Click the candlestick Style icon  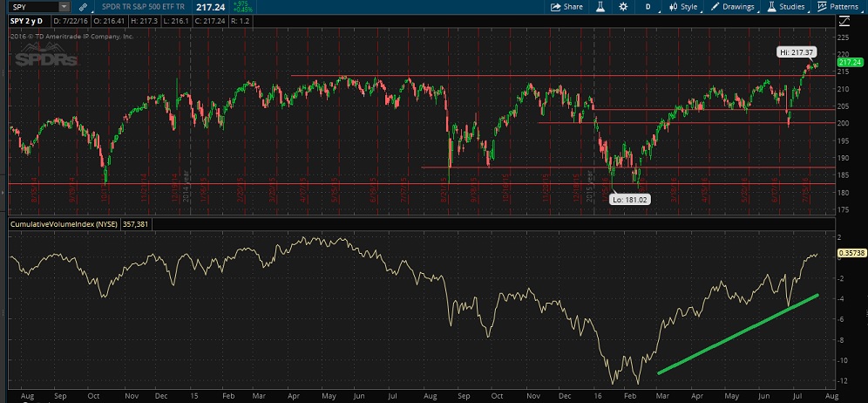(x=673, y=7)
